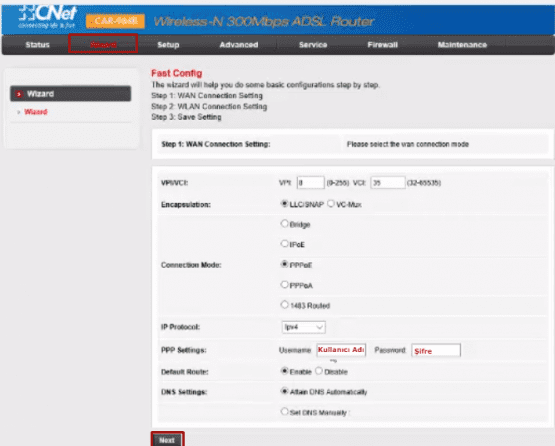This screenshot has width=555, height=446.
Task: Select VC-Mux encapsulation
Action: pos(331,204)
